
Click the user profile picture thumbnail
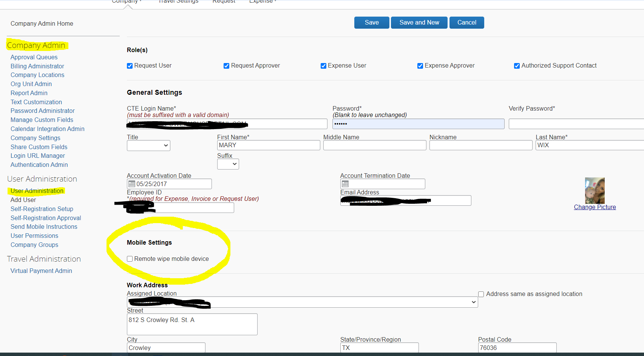coord(595,191)
